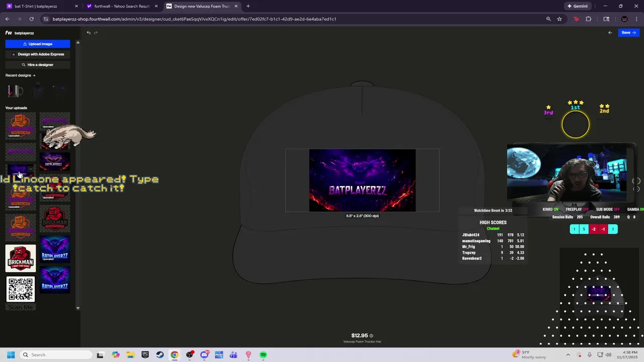Screen dimensions: 644x362
Task: Close the bat T-Shirt tab
Action: point(76,6)
